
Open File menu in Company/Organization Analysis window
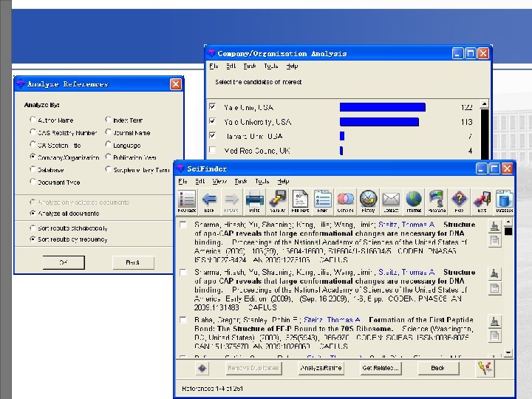(214, 66)
